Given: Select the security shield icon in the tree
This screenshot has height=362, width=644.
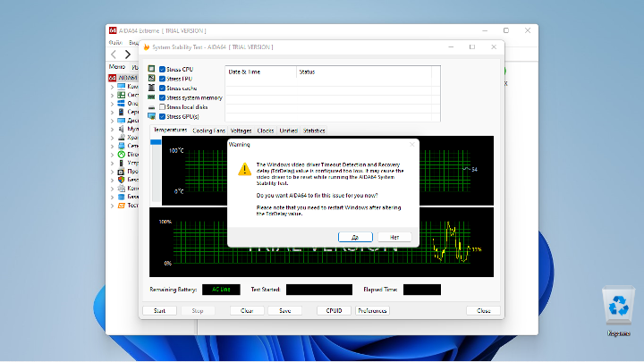Looking at the screenshot, I should pos(121,180).
